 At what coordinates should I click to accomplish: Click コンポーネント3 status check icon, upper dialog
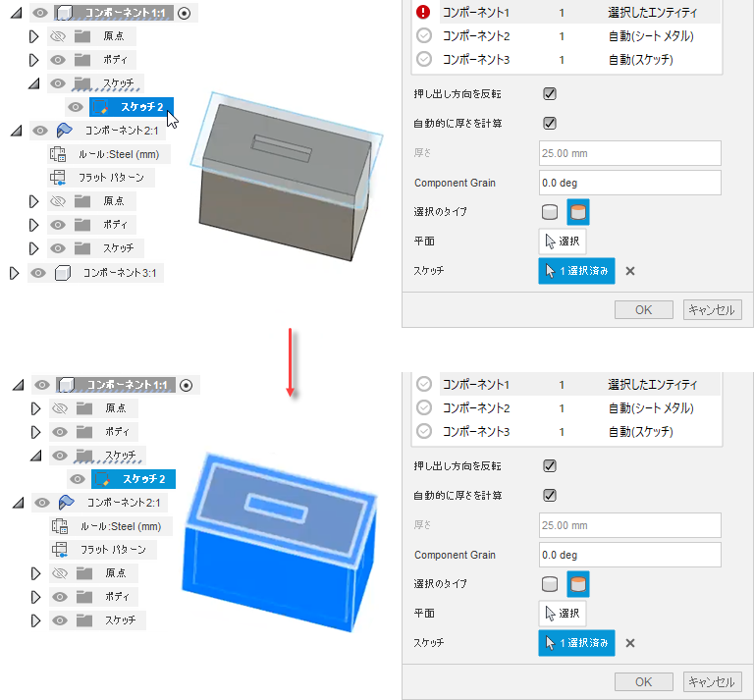coord(424,59)
